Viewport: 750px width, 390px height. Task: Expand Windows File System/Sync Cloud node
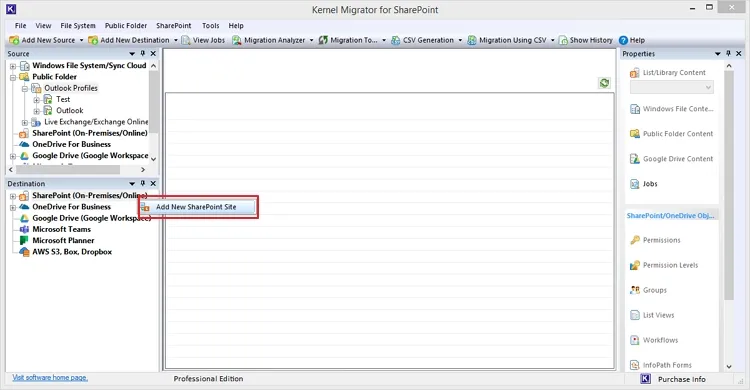coord(13,66)
